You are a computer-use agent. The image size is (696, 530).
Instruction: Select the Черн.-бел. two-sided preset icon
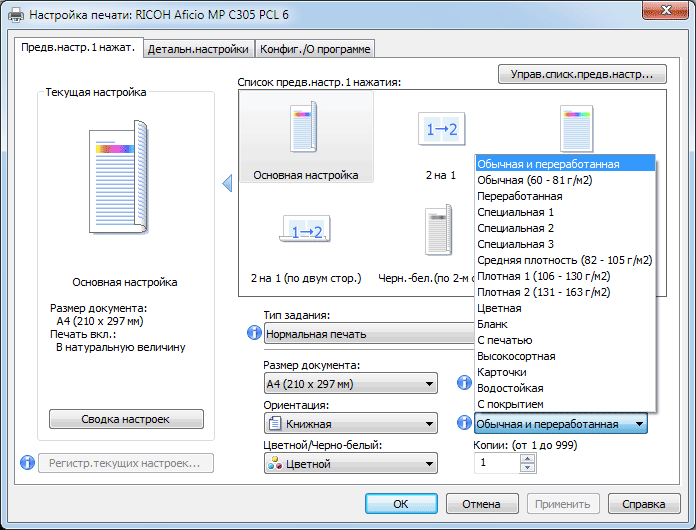coord(439,229)
